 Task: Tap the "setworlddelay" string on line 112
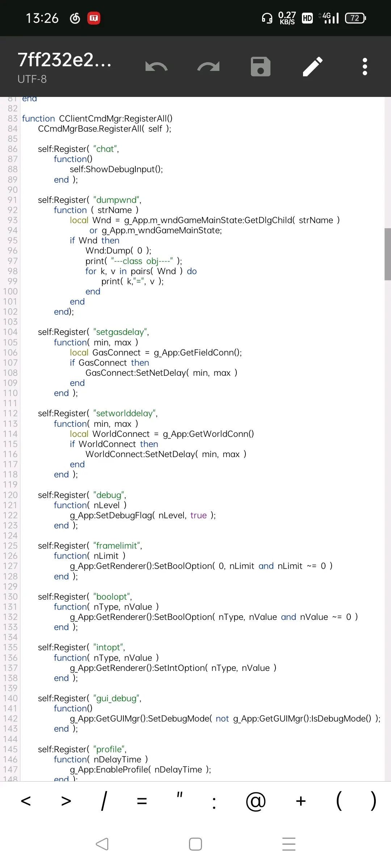(125, 413)
